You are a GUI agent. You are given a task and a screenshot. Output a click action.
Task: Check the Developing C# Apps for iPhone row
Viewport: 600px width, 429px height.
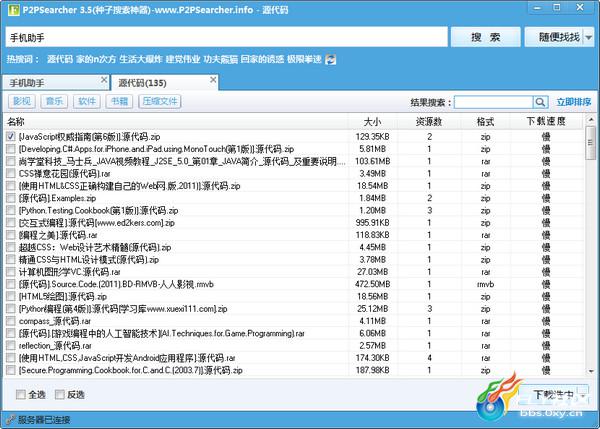point(11,149)
